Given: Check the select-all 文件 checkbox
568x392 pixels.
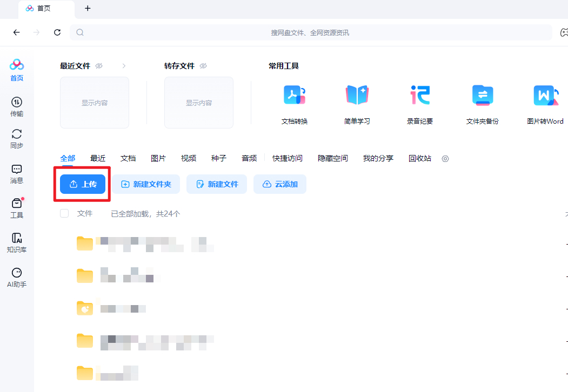Looking at the screenshot, I should click(x=64, y=214).
